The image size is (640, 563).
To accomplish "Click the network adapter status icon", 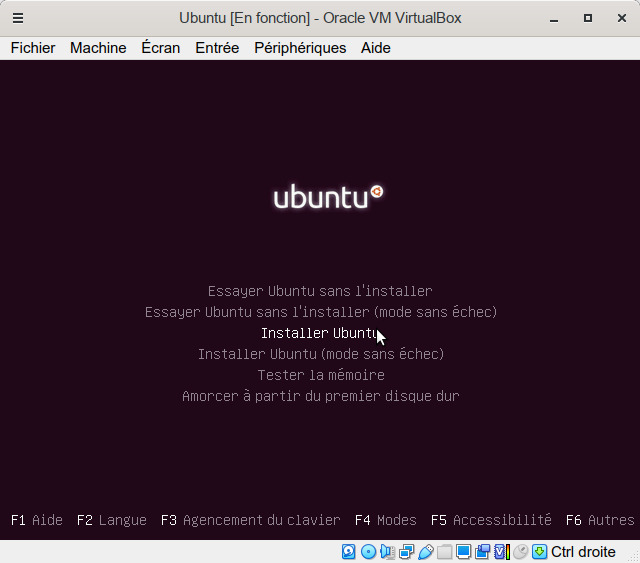I will [406, 552].
